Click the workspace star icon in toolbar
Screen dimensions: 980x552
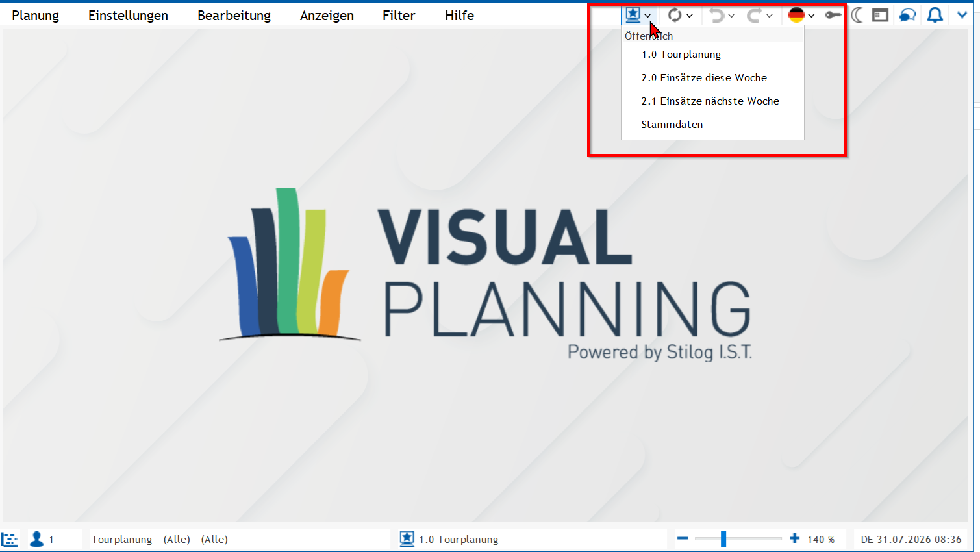pos(633,15)
